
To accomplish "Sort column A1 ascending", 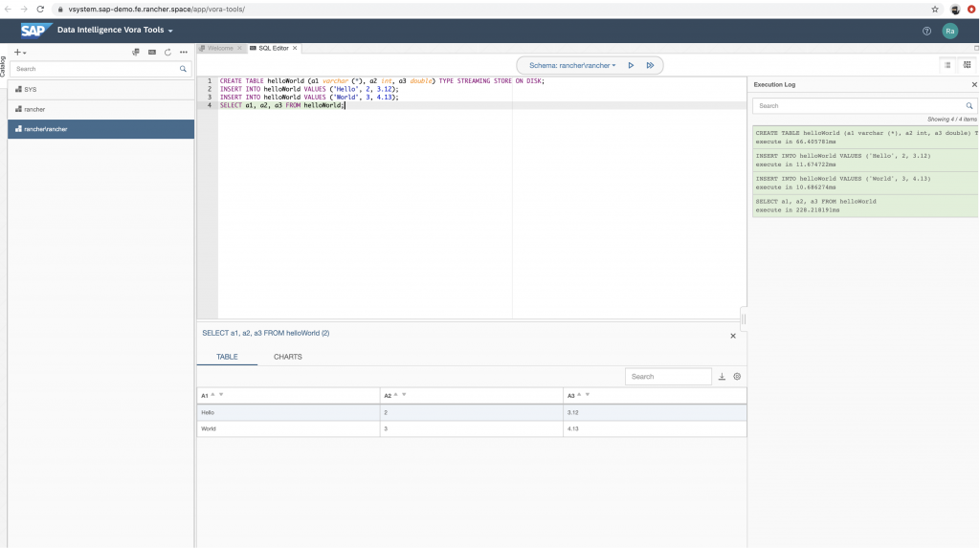I will click(214, 394).
